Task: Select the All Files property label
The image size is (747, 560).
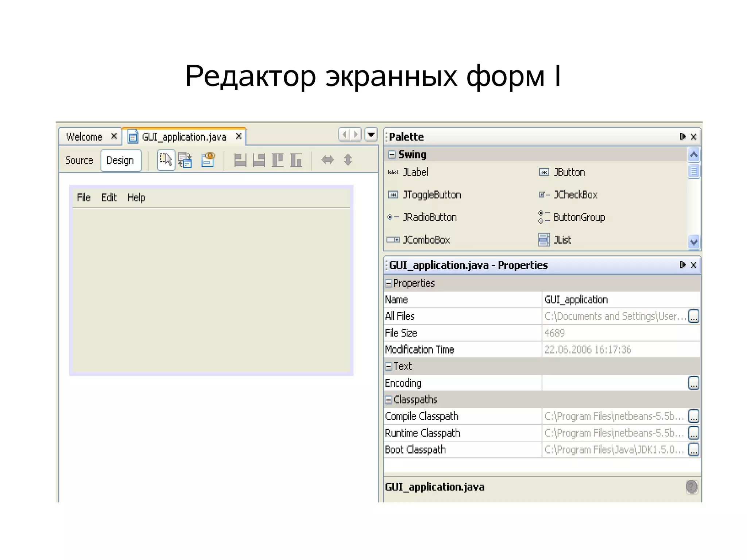Action: pos(400,316)
